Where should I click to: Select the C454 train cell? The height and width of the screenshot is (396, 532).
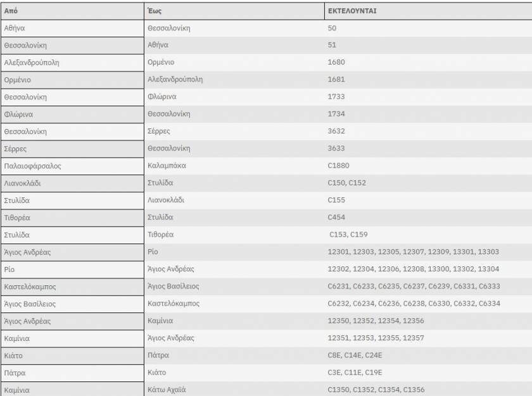[x=336, y=217]
